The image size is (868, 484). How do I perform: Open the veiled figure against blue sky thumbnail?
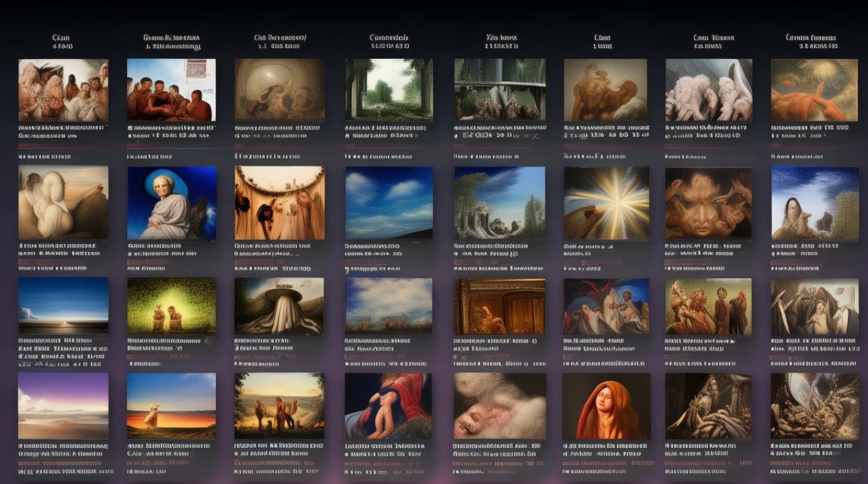814,203
